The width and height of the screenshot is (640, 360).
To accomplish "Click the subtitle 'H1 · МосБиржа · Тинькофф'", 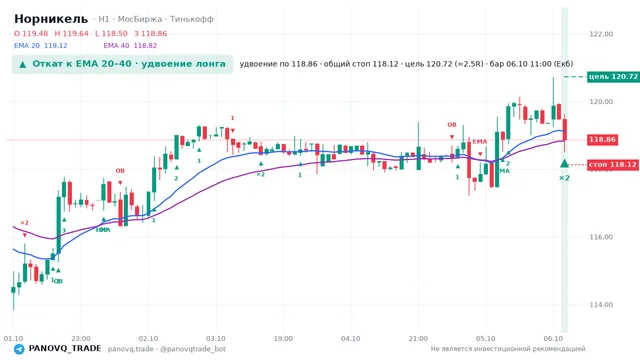I will tap(156, 19).
